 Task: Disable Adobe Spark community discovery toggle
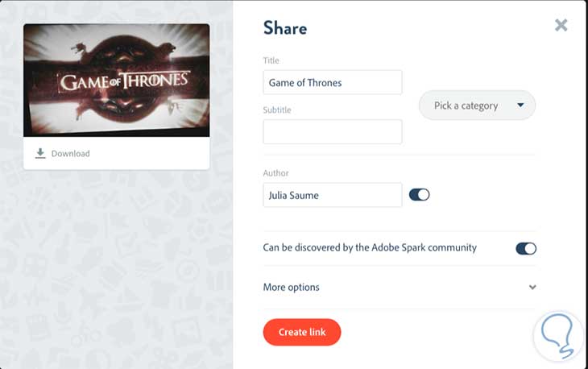(x=526, y=248)
